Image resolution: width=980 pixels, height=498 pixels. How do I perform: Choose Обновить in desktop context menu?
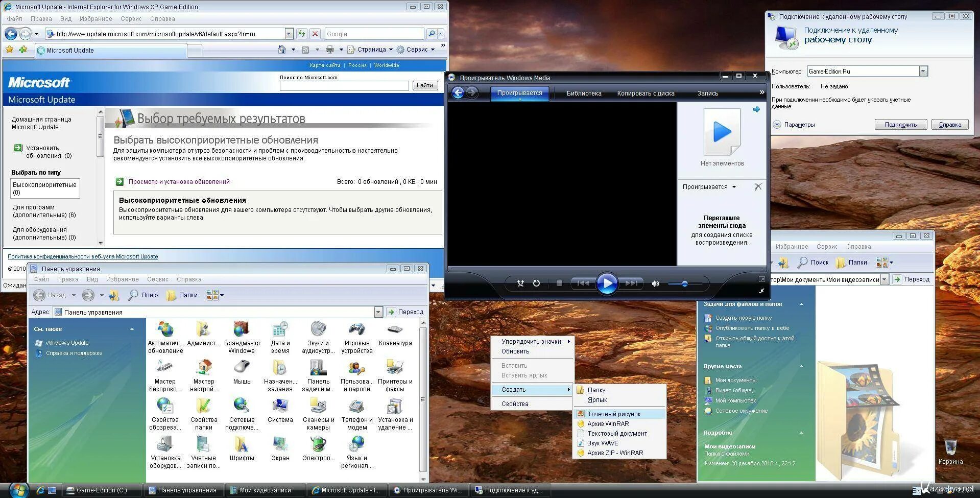[531, 351]
